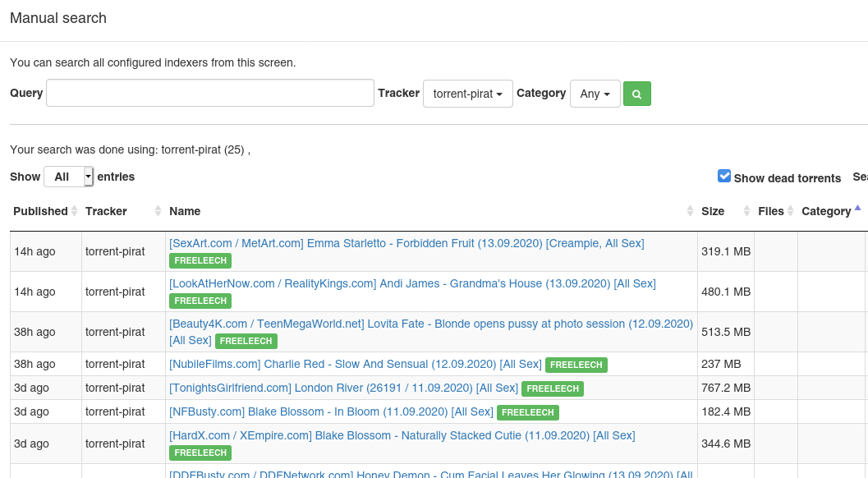The height and width of the screenshot is (478, 868).
Task: Click FREELEECH badge on Lovita Fate row
Action: click(246, 341)
